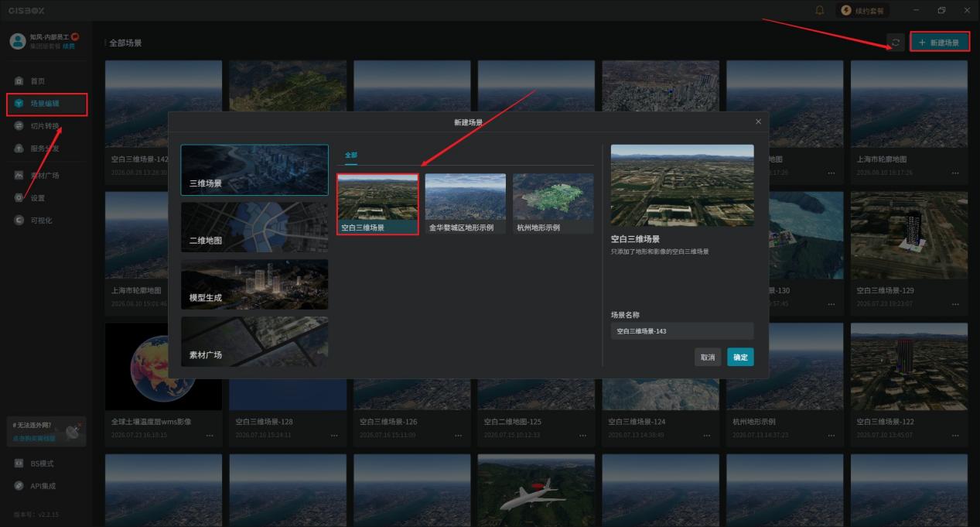Click the 素材广场 image icon in sidebar
This screenshot has width=980, height=527.
pos(19,176)
